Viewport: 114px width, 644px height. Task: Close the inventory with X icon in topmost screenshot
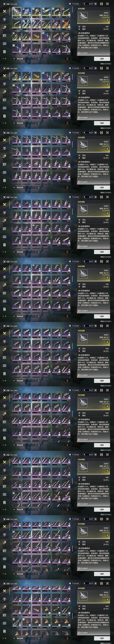(x=107, y=4)
